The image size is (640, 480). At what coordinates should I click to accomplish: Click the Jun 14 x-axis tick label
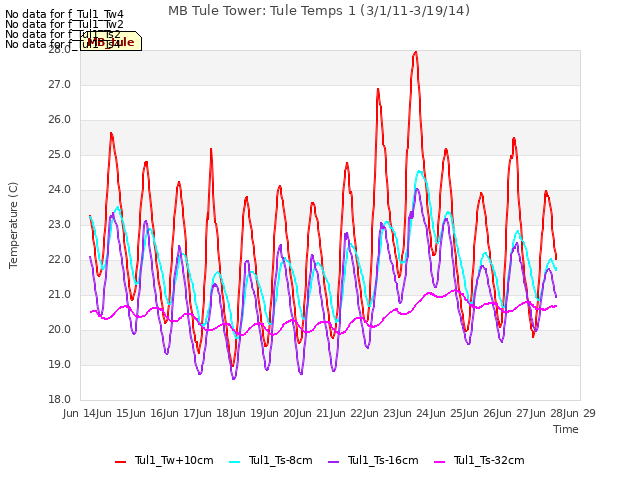coord(80,413)
